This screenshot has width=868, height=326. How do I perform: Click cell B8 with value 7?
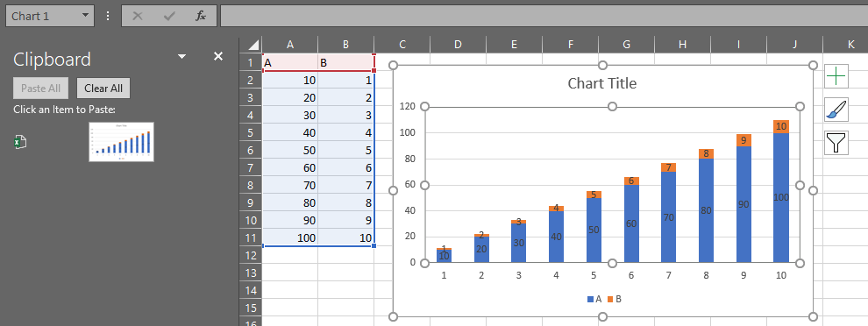[346, 186]
